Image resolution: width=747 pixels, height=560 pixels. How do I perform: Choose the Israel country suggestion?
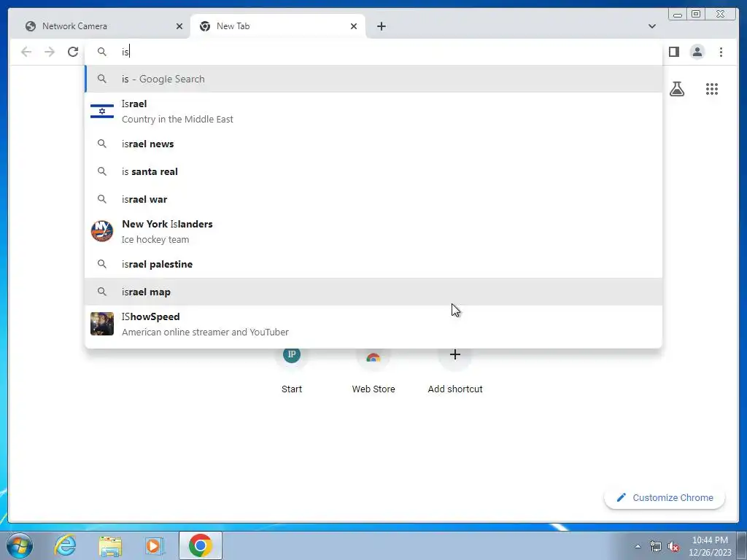[373, 112]
